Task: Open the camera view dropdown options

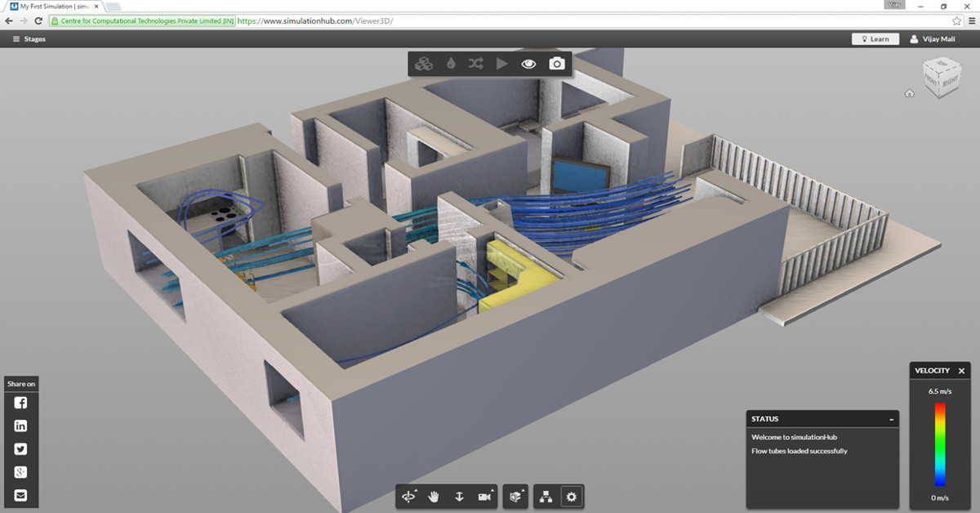Action: [x=493, y=489]
